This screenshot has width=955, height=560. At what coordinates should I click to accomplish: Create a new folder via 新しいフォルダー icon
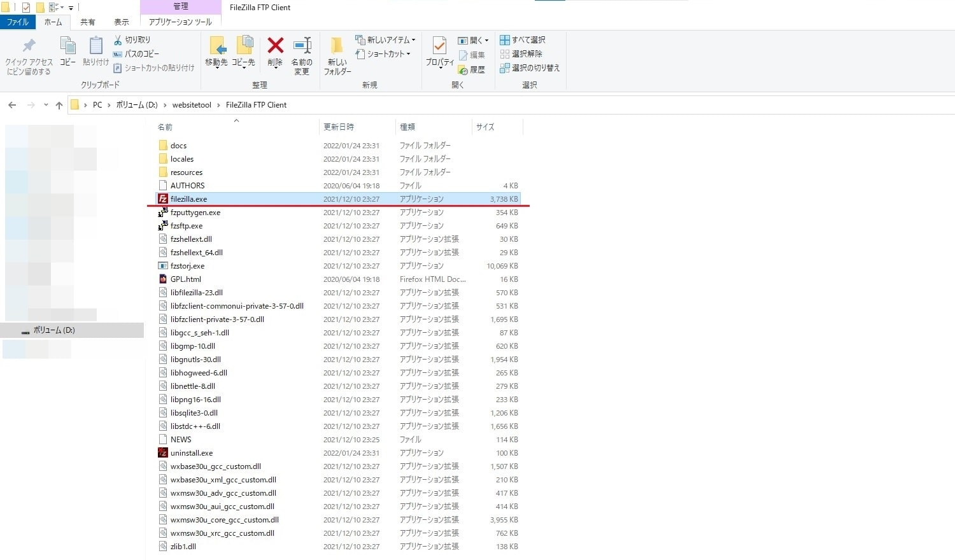click(337, 46)
